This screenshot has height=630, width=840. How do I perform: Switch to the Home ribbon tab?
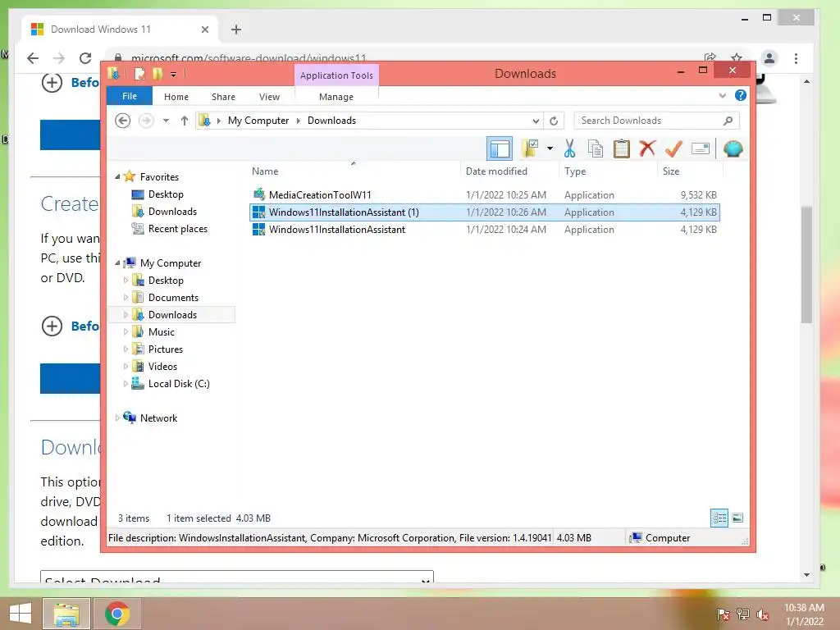coord(176,97)
